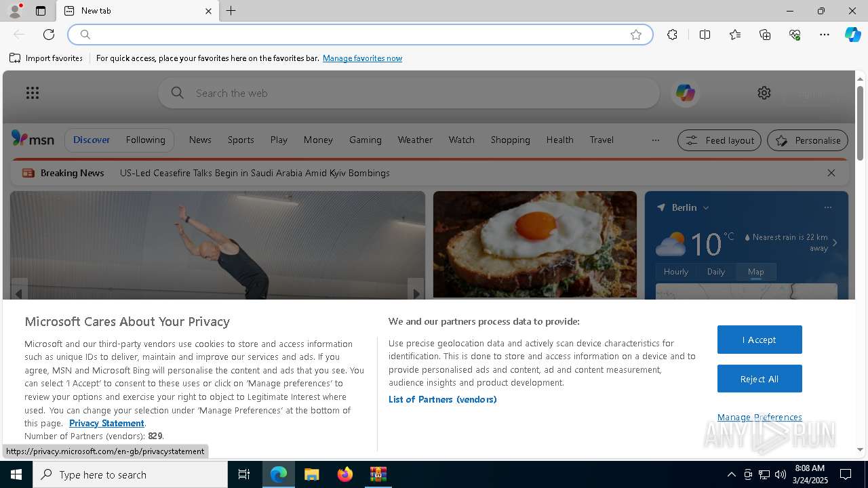
Task: Select the Discover tab
Action: point(92,140)
